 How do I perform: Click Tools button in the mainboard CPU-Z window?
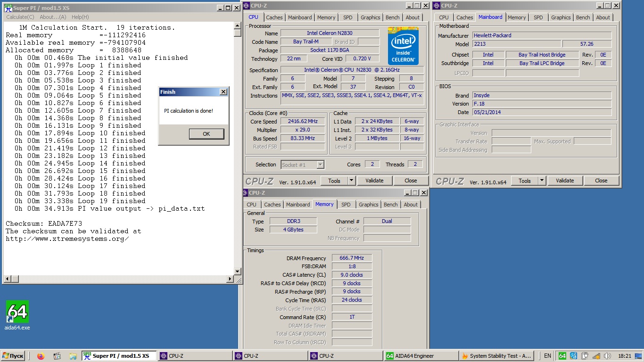tap(525, 181)
